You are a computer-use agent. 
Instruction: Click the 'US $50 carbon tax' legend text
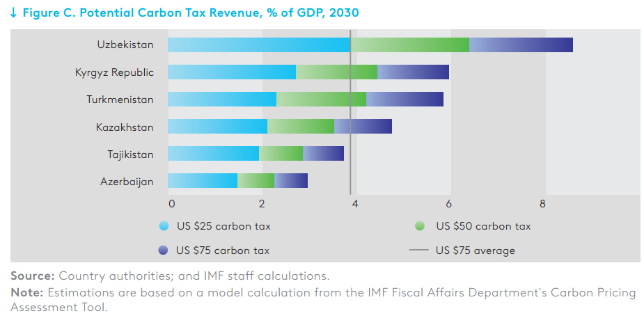click(x=483, y=226)
